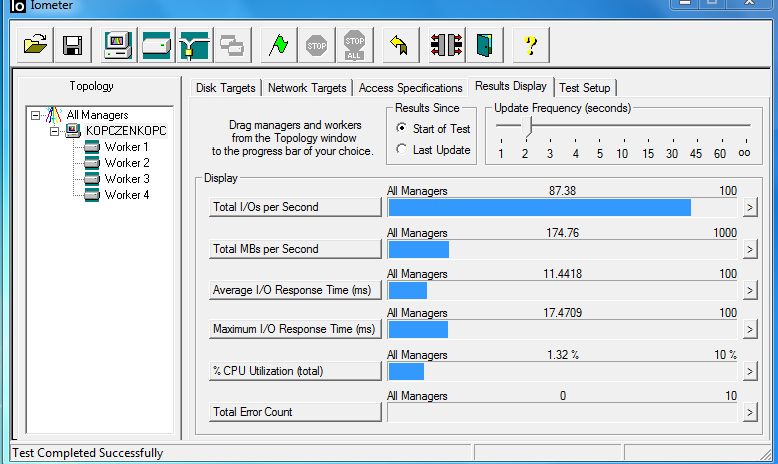The width and height of the screenshot is (778, 464).
Task: Reset workers with yellow arrow icon
Action: [x=400, y=45]
